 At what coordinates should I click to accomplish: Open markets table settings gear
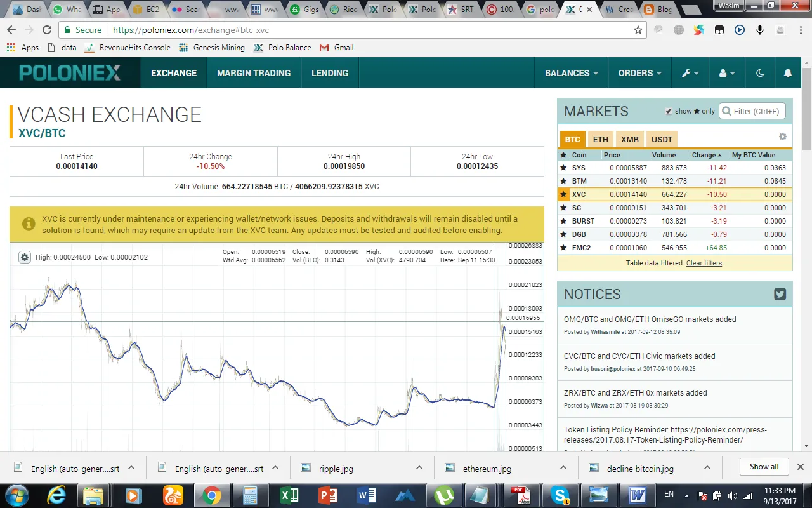click(783, 137)
